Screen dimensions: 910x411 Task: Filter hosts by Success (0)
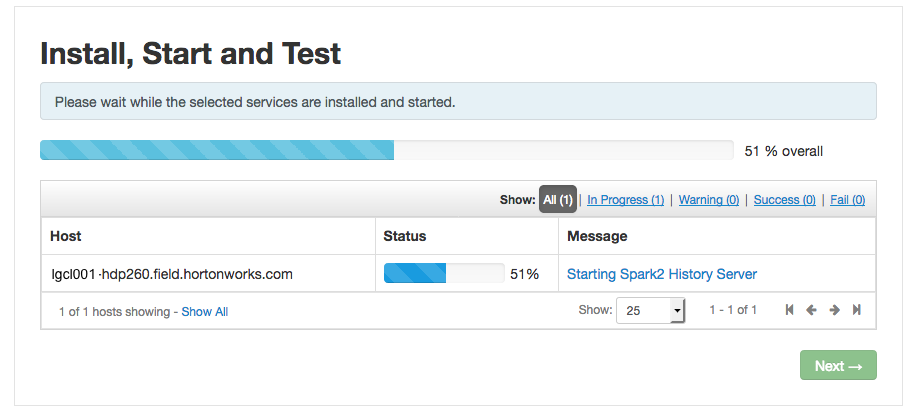tap(785, 200)
